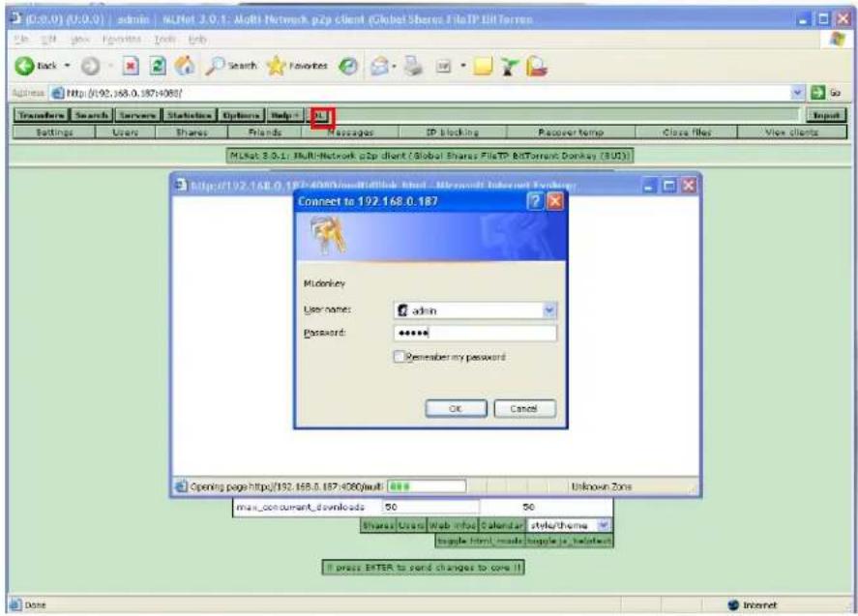The image size is (858, 616).
Task: Click the popup window loading progress bar
Action: [427, 486]
